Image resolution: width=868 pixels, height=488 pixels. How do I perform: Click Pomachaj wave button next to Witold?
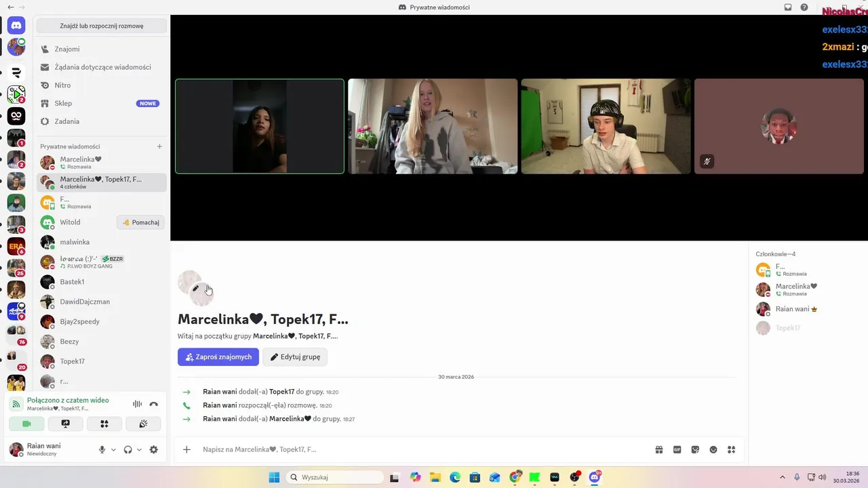click(141, 222)
